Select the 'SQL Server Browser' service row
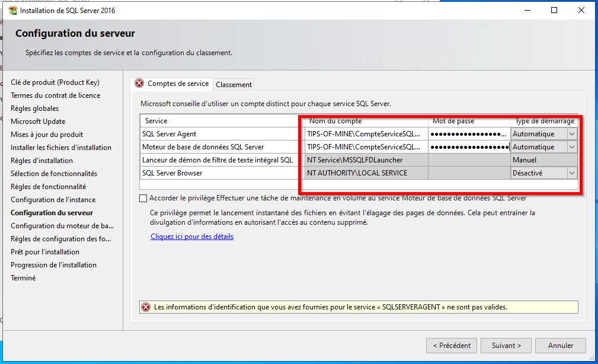 pyautogui.click(x=222, y=173)
